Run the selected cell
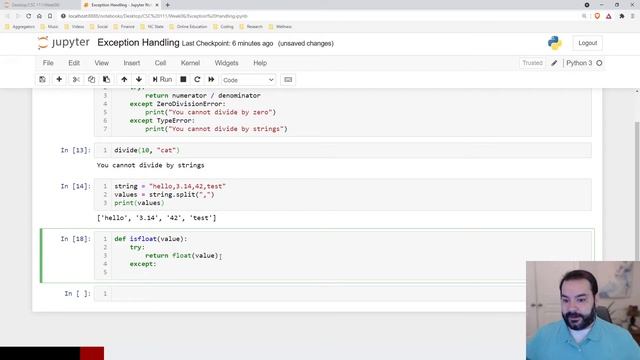640x360 pixels. pyautogui.click(x=162, y=80)
